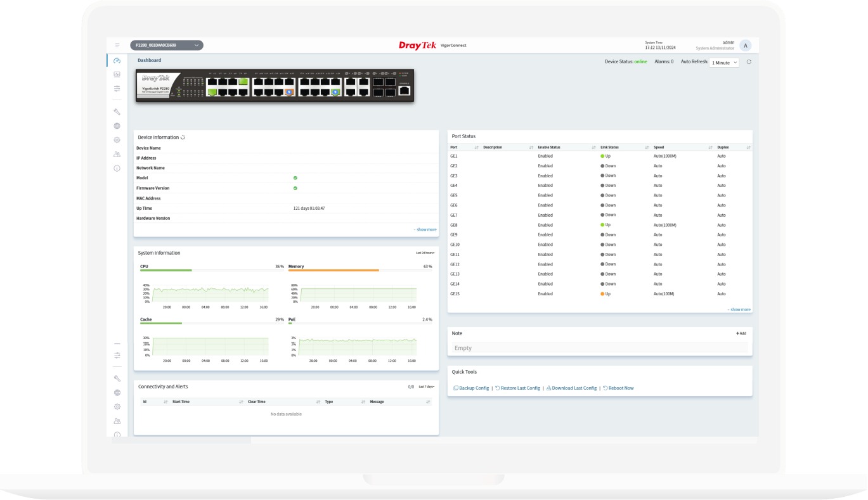Click 'No data available' in alerts table

(x=286, y=414)
